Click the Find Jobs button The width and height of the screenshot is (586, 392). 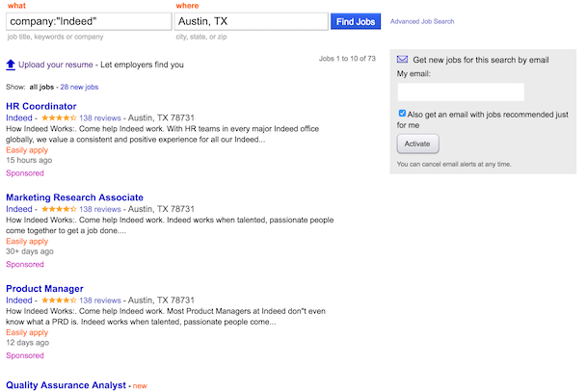[356, 21]
